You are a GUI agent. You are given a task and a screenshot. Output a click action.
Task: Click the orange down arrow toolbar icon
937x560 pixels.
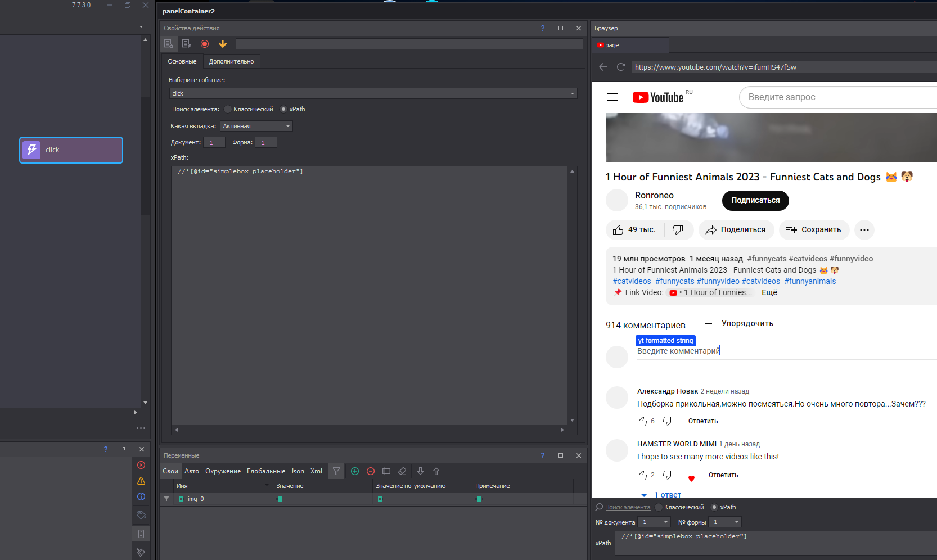coord(223,44)
